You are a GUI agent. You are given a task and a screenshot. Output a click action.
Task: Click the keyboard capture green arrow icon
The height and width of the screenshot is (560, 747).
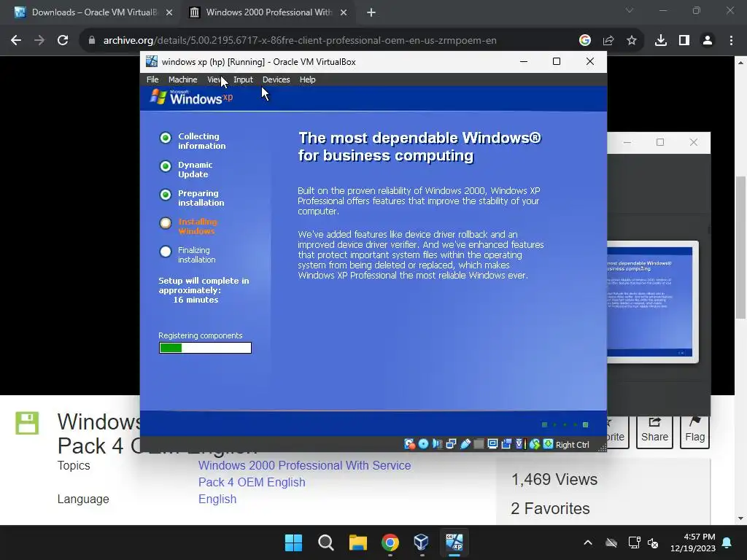click(548, 444)
